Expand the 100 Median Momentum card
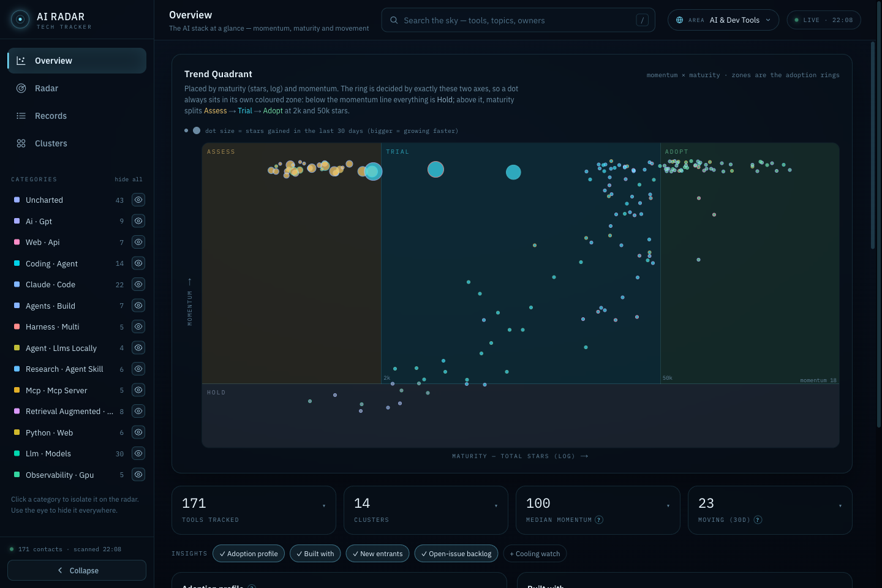 598,510
